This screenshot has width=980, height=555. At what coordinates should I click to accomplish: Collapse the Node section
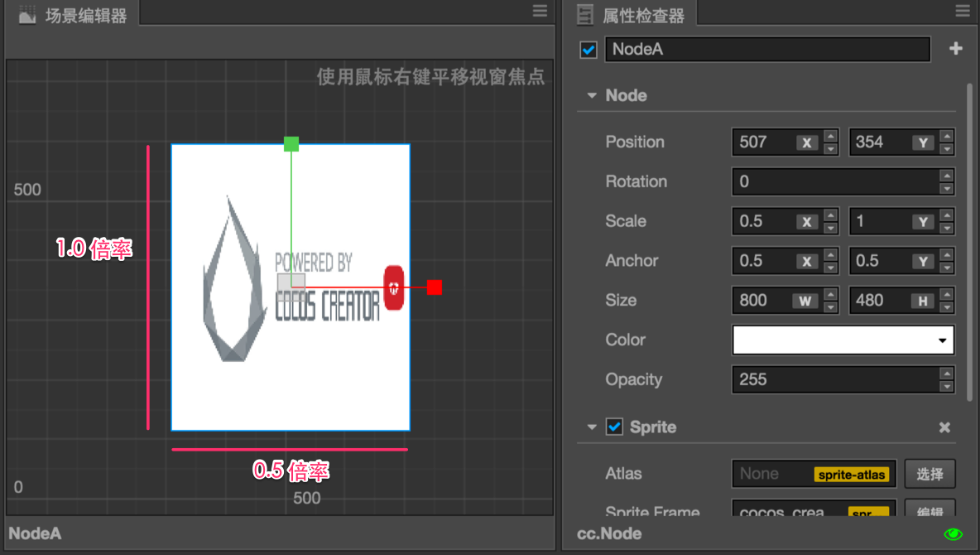click(591, 96)
